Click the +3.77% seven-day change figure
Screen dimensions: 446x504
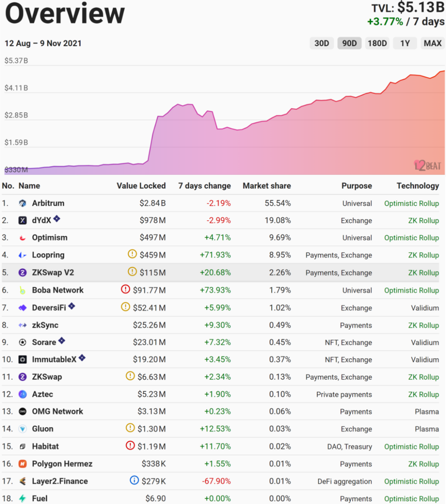(385, 21)
